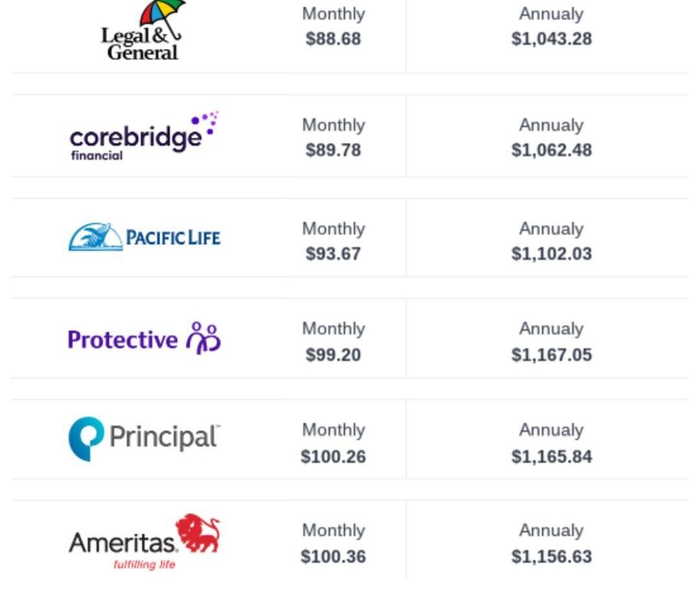Click Pacific Life annual price $1,102.03

[x=552, y=254]
